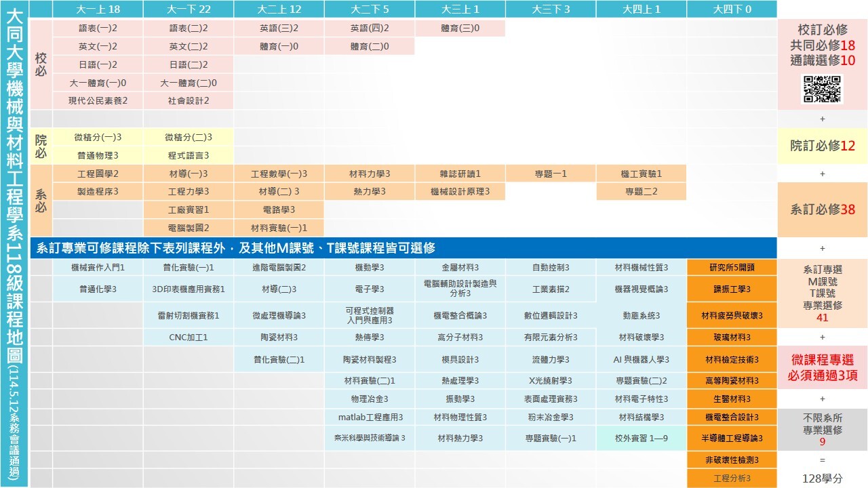Select the 大一下 22 column header
Image resolution: width=868 pixels, height=488 pixels.
coord(189,9)
